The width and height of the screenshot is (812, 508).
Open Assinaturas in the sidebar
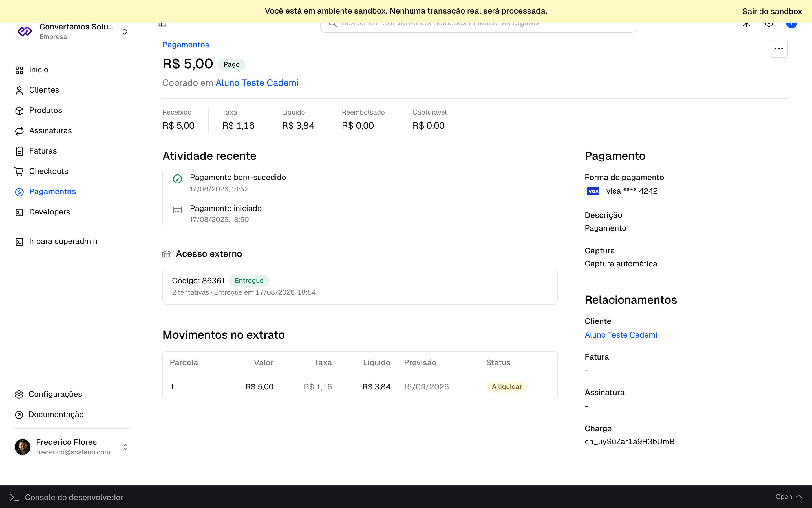click(x=50, y=130)
